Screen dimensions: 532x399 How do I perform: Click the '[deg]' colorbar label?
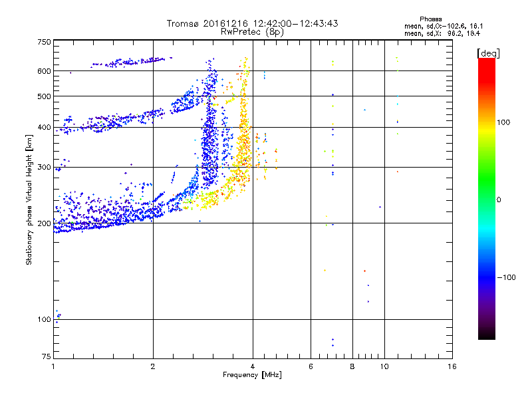pyautogui.click(x=488, y=54)
